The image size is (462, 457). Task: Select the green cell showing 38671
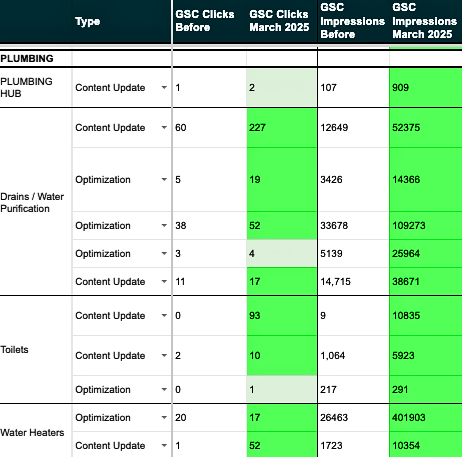(426, 282)
